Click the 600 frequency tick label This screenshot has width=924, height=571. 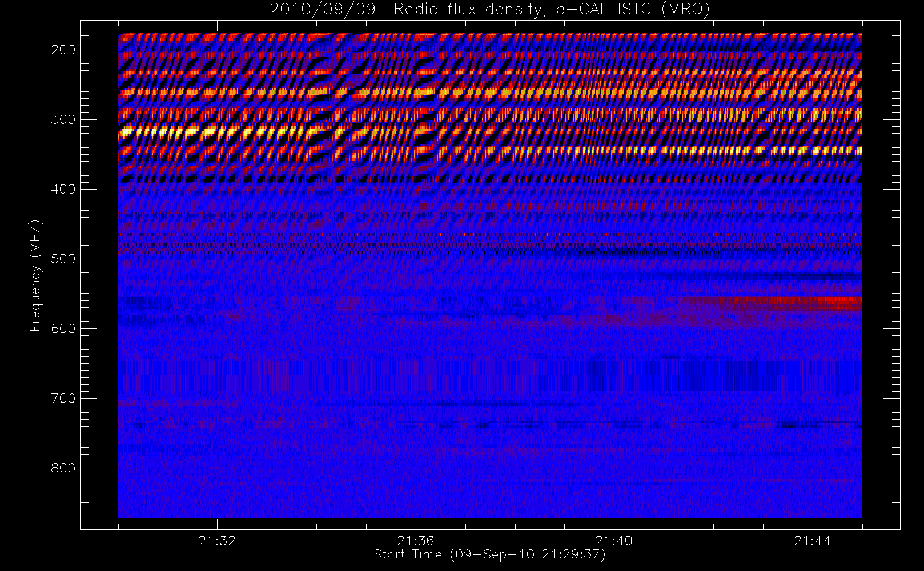pos(63,328)
